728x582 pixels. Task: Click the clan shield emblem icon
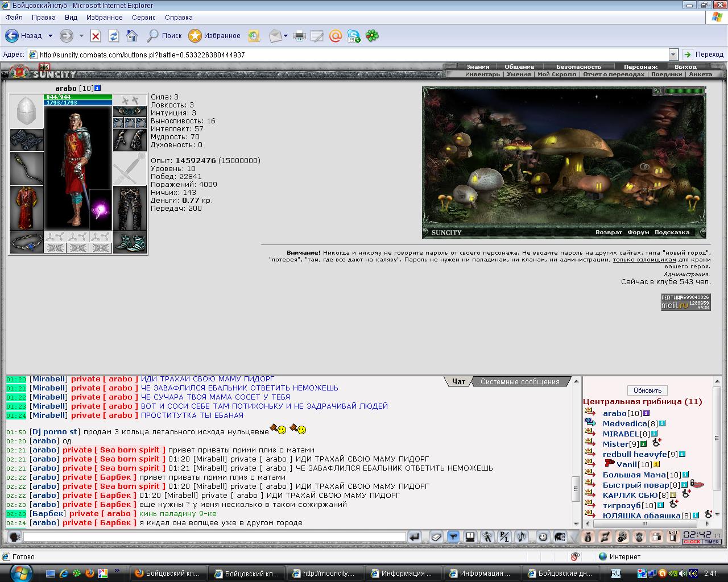(639, 537)
